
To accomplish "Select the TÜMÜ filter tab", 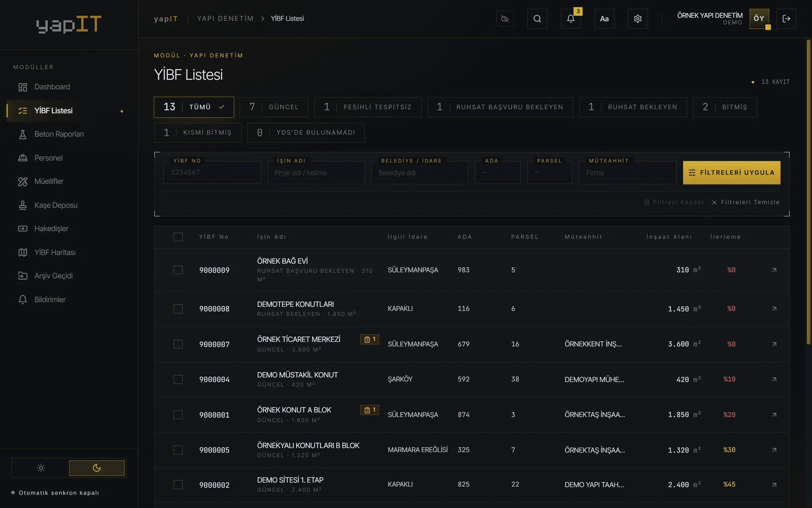I will click(194, 107).
